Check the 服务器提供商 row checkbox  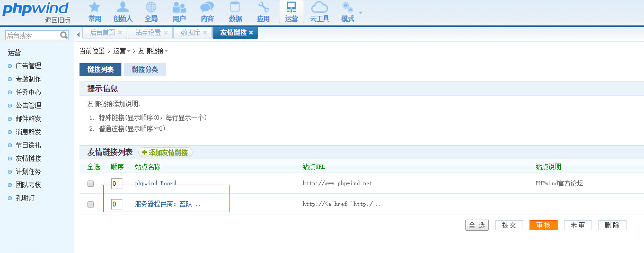click(x=91, y=204)
